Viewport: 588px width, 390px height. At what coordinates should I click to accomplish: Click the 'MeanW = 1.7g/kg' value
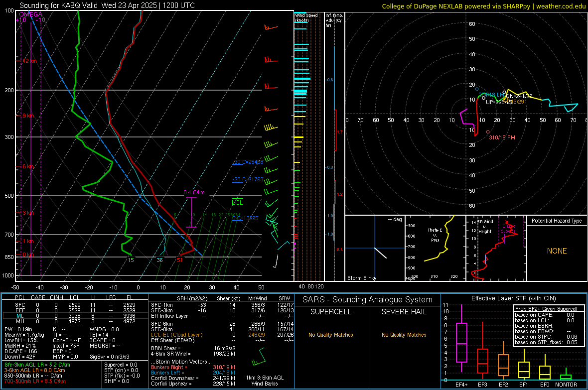pyautogui.click(x=24, y=335)
